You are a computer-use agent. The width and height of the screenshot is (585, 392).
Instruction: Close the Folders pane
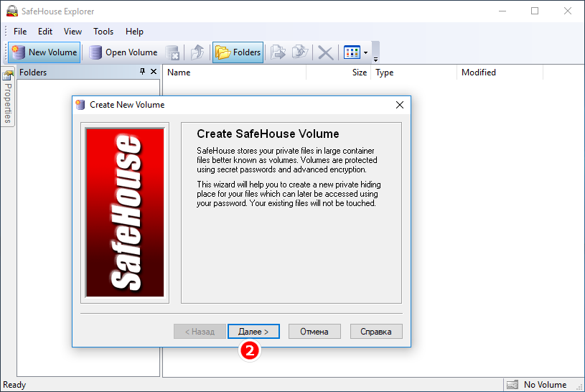(x=154, y=71)
